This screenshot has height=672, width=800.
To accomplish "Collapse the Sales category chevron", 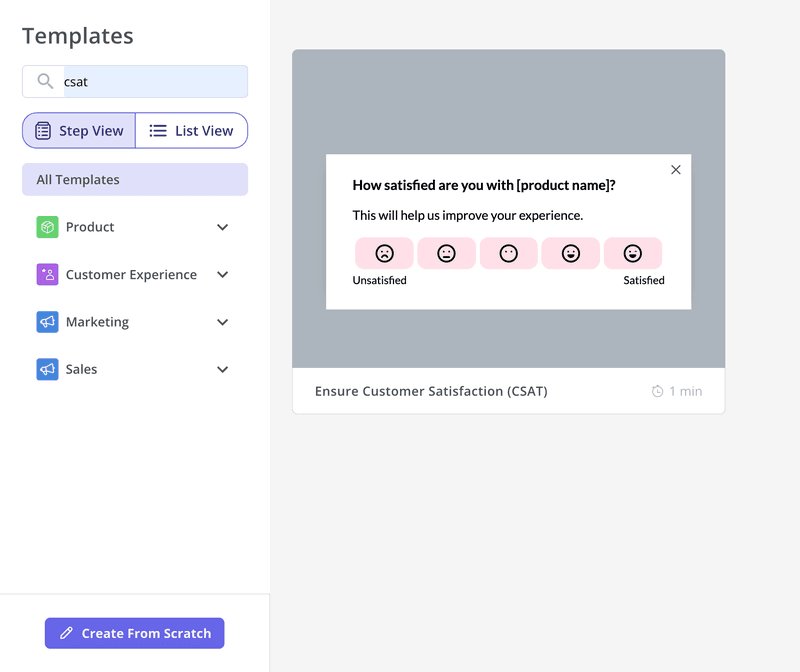I will tap(222, 369).
